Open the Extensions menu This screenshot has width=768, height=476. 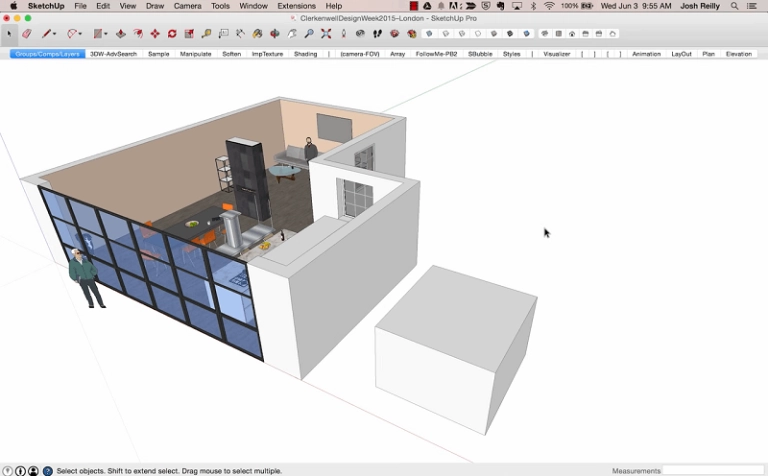pyautogui.click(x=296, y=6)
